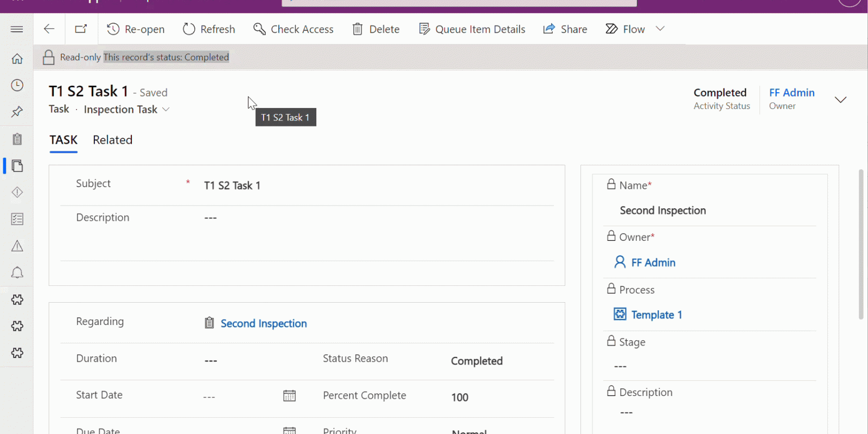Click the vertical scrollbar on right

point(860,244)
